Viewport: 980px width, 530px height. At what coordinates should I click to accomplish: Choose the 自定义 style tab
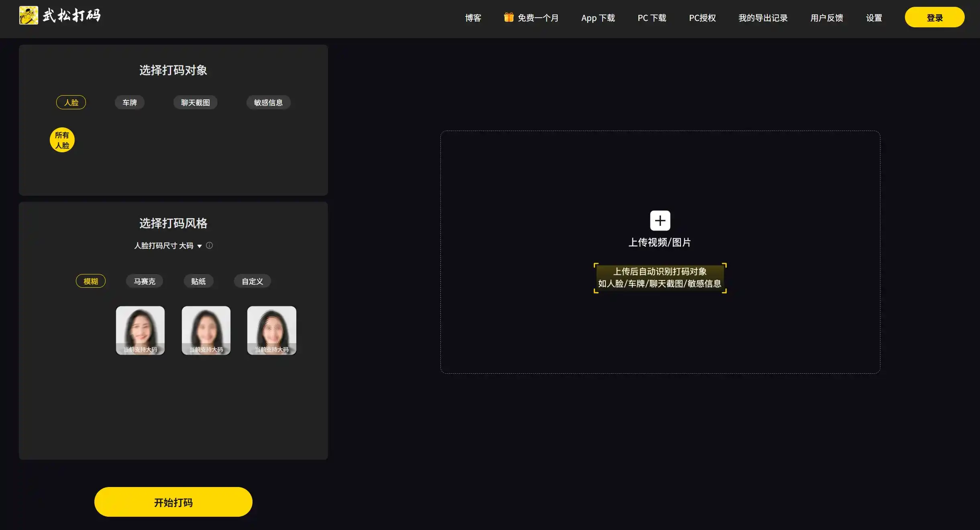[253, 281]
